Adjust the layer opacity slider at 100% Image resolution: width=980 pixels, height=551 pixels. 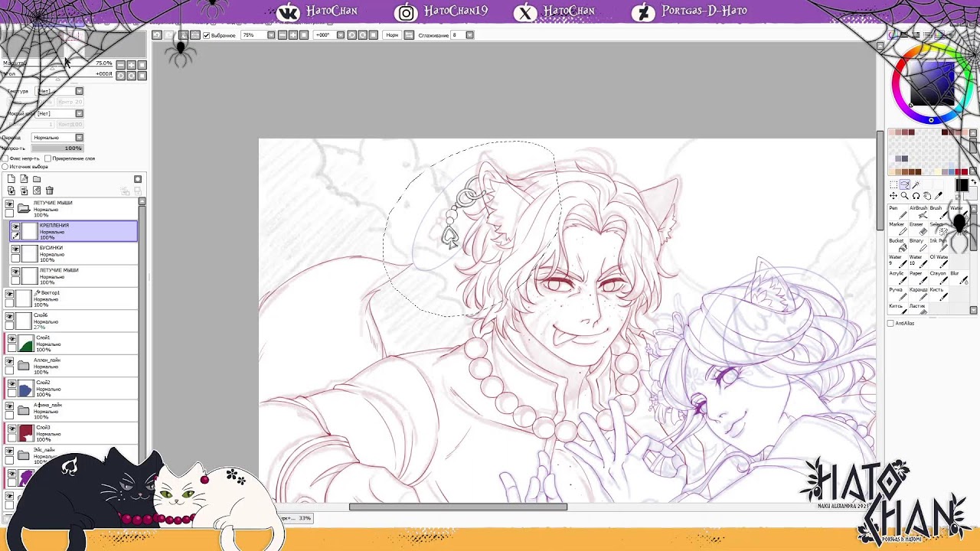pyautogui.click(x=57, y=148)
